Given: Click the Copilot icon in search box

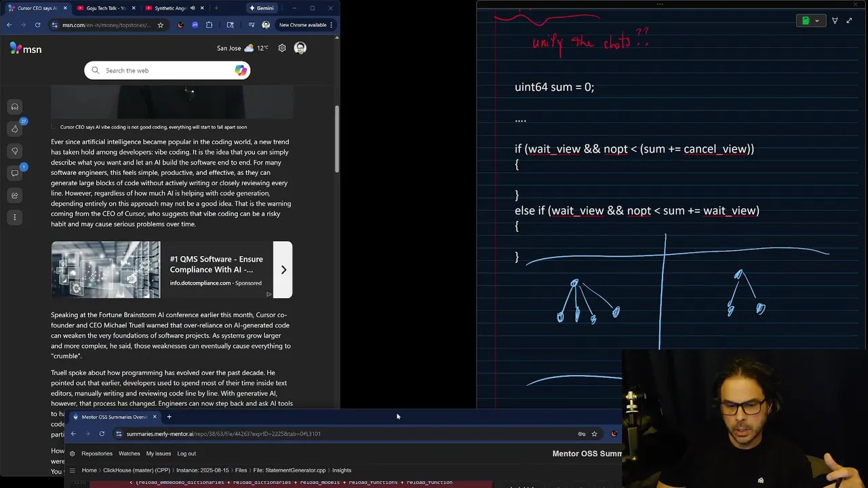Looking at the screenshot, I should click(x=240, y=70).
